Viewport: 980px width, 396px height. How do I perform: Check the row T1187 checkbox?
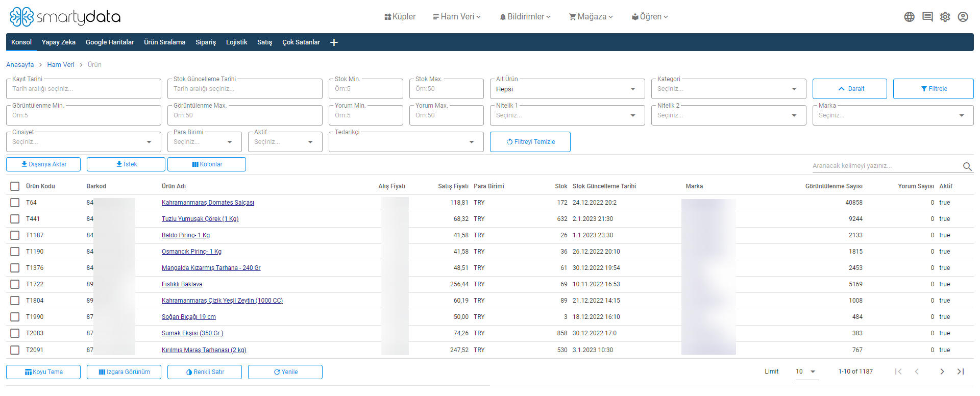point(15,235)
